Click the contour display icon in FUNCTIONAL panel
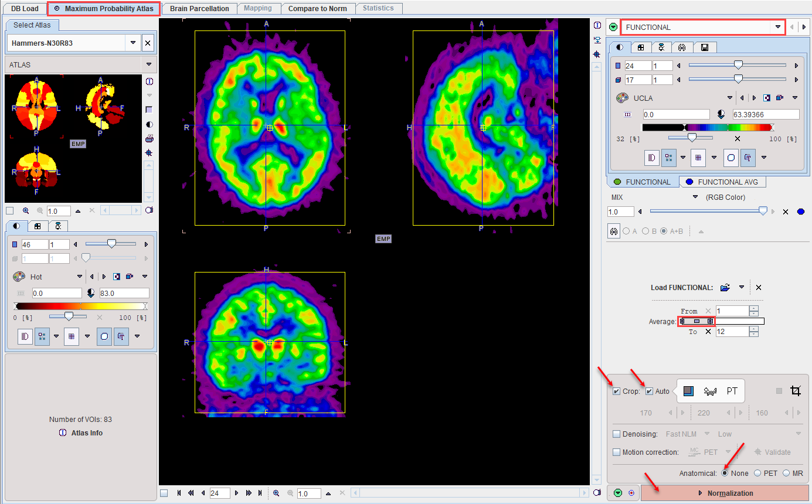Screen dimensions: 812x504 pyautogui.click(x=731, y=157)
